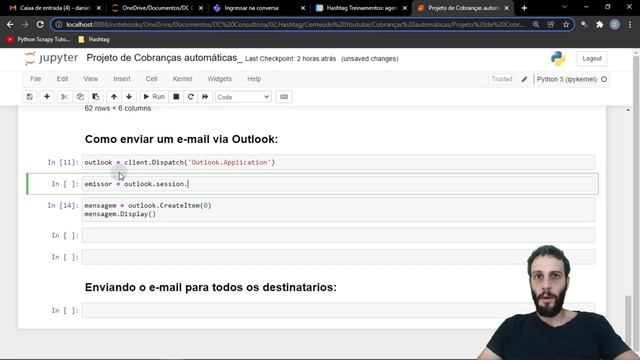Open the Help menu
640x360 pixels.
(x=254, y=79)
